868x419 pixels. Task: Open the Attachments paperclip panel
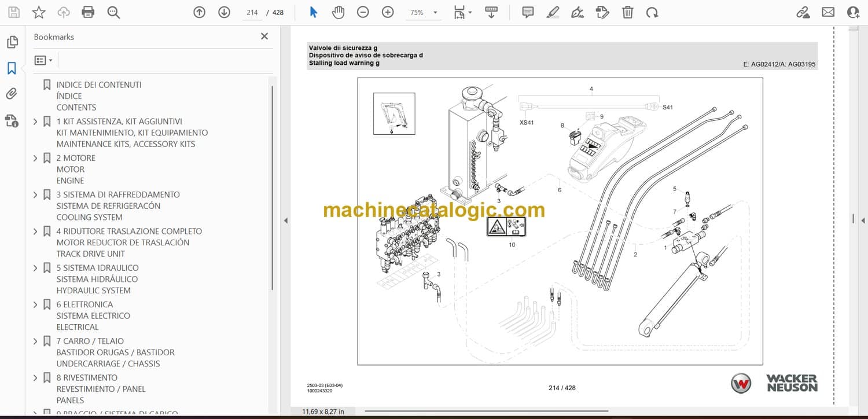(12, 94)
